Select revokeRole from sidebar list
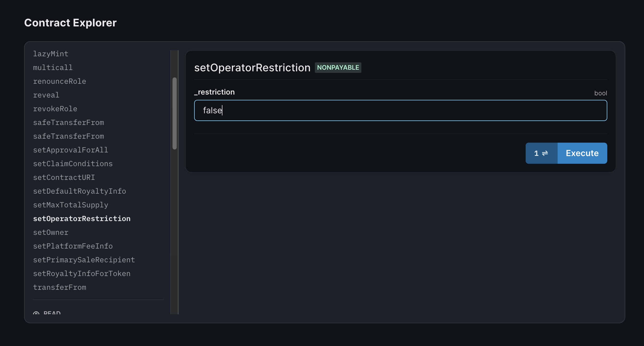Viewport: 644px width, 346px height. coord(55,108)
